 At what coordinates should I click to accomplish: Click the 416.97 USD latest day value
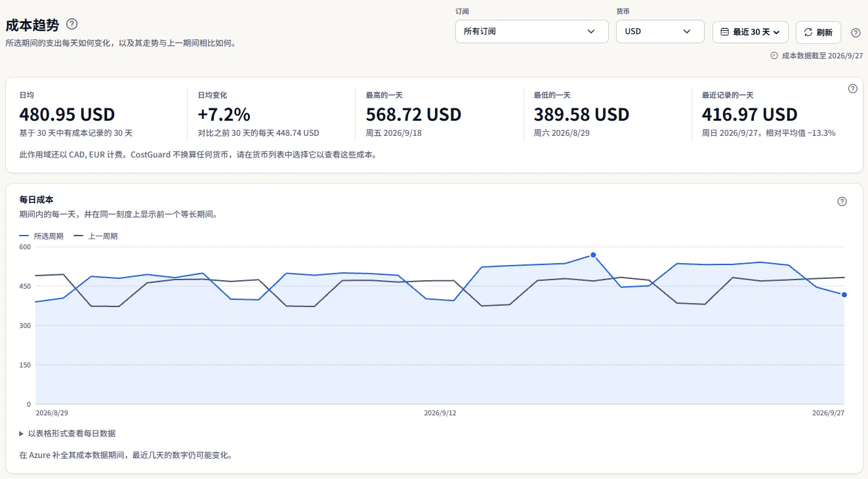tap(749, 115)
